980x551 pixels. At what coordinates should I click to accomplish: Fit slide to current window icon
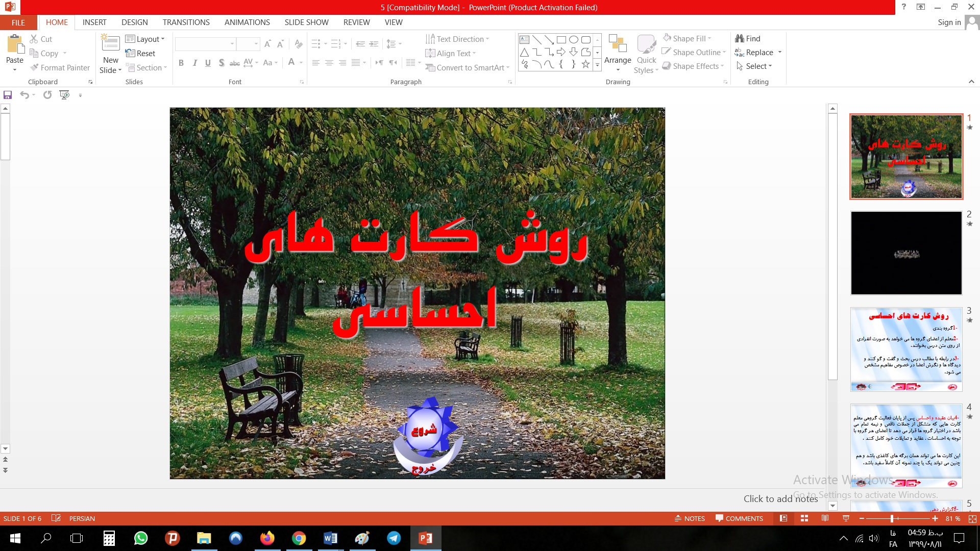972,518
